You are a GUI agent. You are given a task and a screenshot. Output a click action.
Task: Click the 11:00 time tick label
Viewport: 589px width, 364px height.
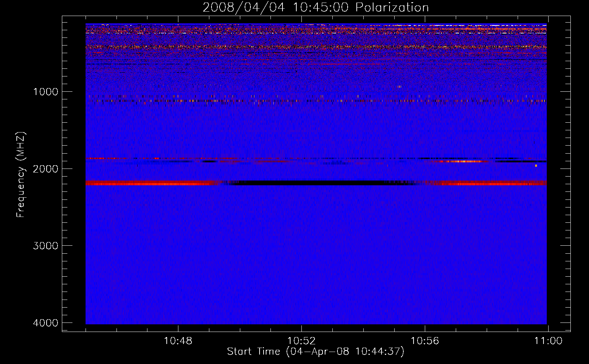pyautogui.click(x=548, y=341)
